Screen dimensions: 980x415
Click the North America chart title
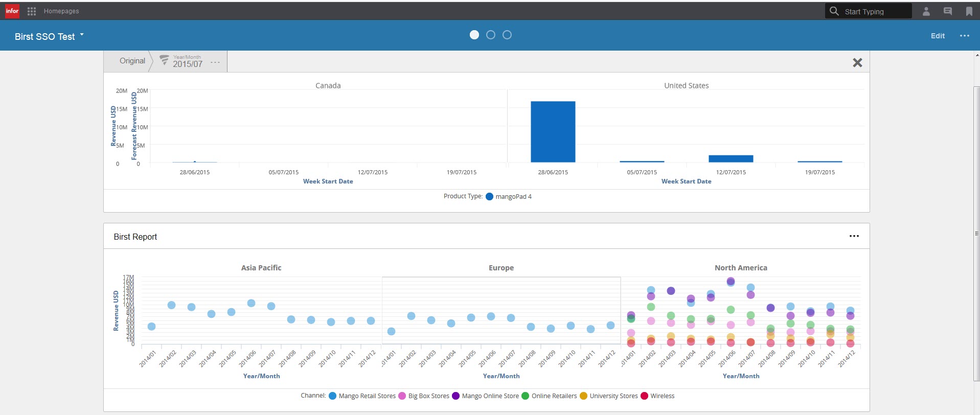[x=741, y=267]
